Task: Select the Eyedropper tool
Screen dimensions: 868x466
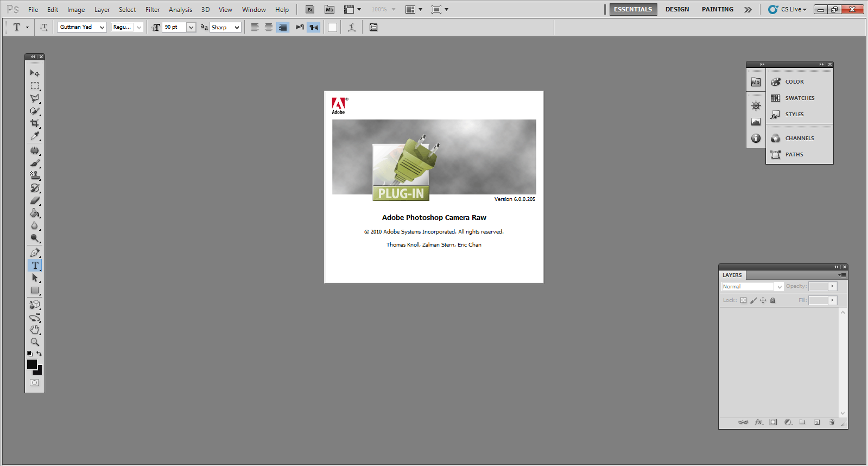Action: click(35, 136)
